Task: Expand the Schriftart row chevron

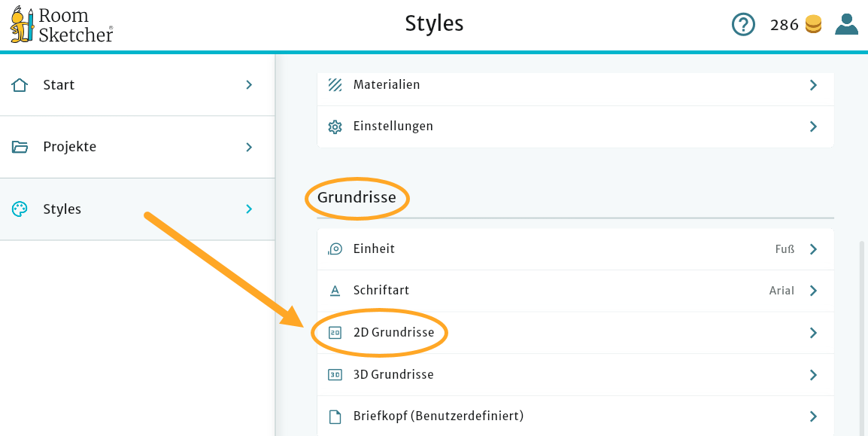Action: click(813, 291)
